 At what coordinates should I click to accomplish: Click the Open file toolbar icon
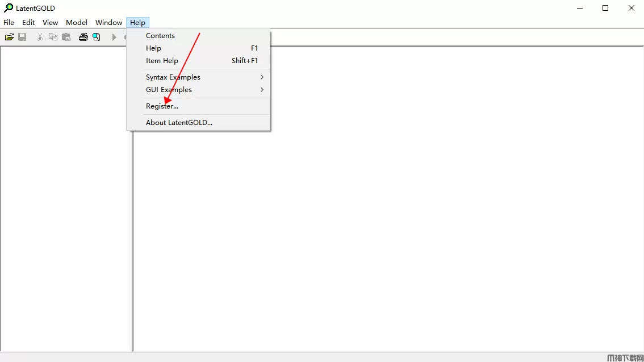coord(9,37)
